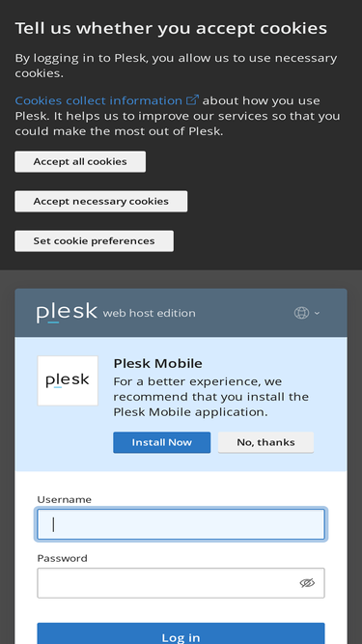This screenshot has width=362, height=644.
Task: Click the external link icon beside cookies link
Action: coord(192,99)
